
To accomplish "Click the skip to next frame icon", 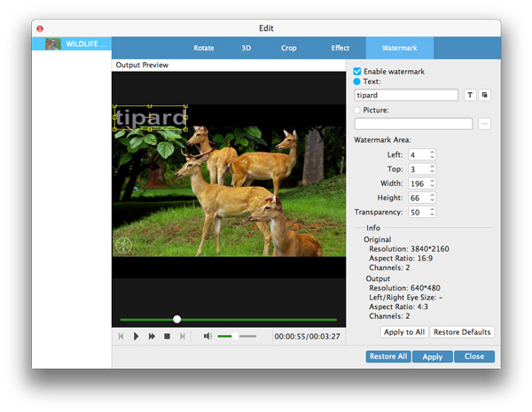I will (183, 337).
